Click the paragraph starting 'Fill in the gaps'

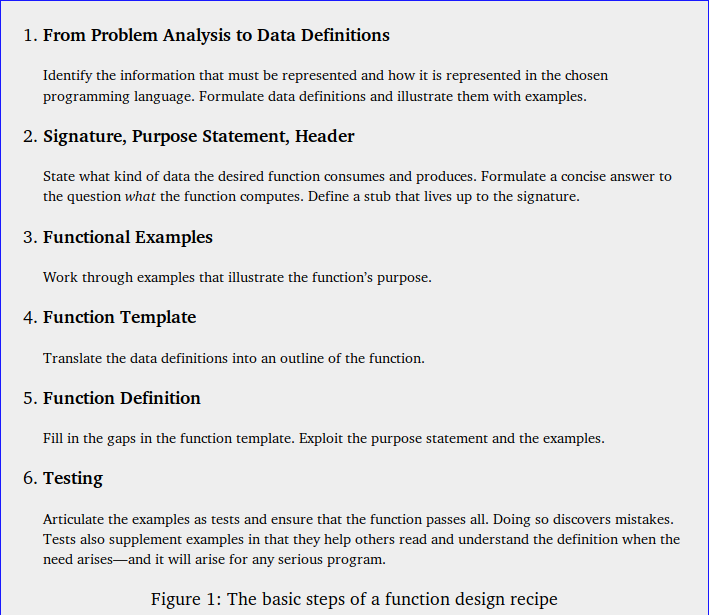(x=323, y=438)
